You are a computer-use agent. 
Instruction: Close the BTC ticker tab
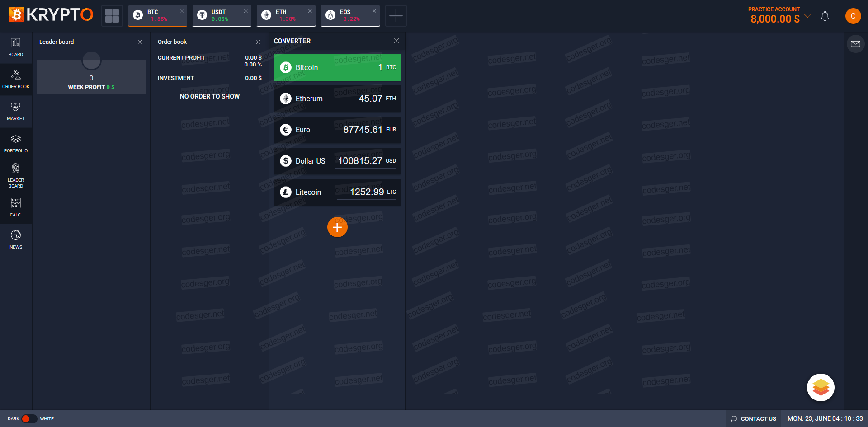click(182, 11)
